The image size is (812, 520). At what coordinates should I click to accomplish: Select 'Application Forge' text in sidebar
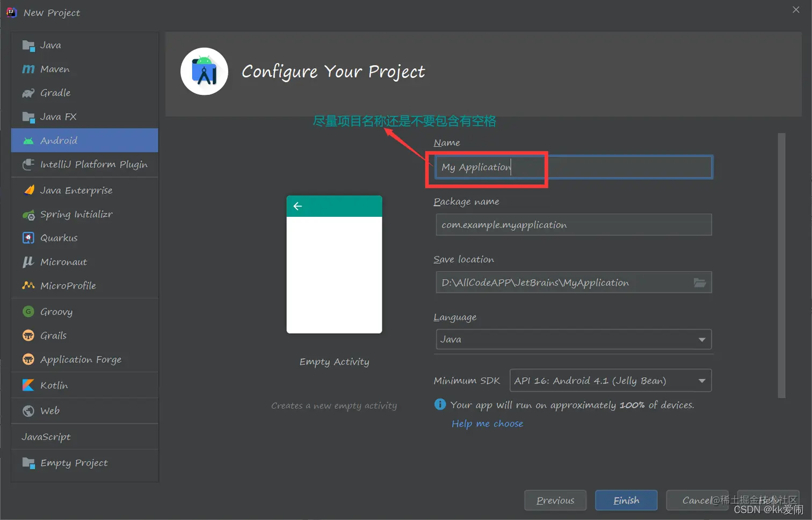click(81, 360)
